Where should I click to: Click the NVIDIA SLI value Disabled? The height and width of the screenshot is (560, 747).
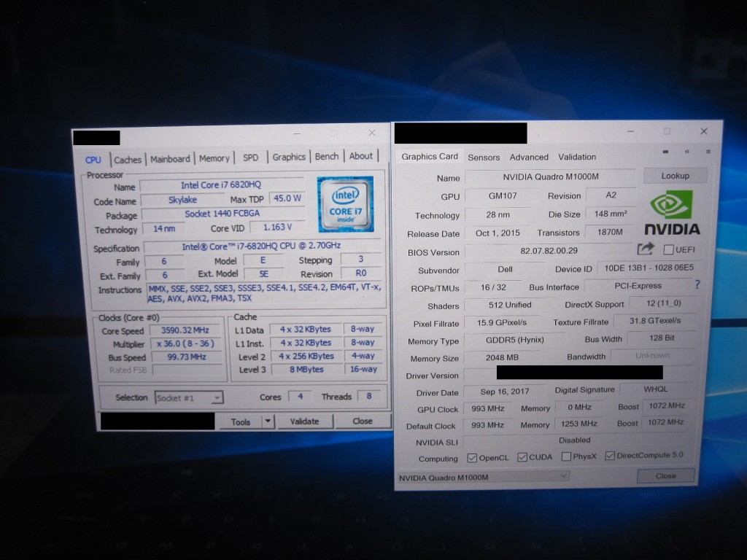575,440
